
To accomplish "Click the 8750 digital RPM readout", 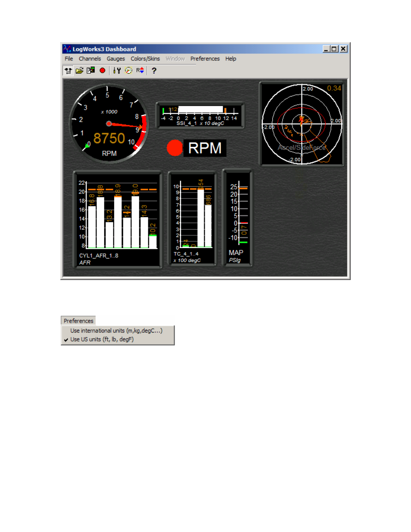I will [x=109, y=138].
